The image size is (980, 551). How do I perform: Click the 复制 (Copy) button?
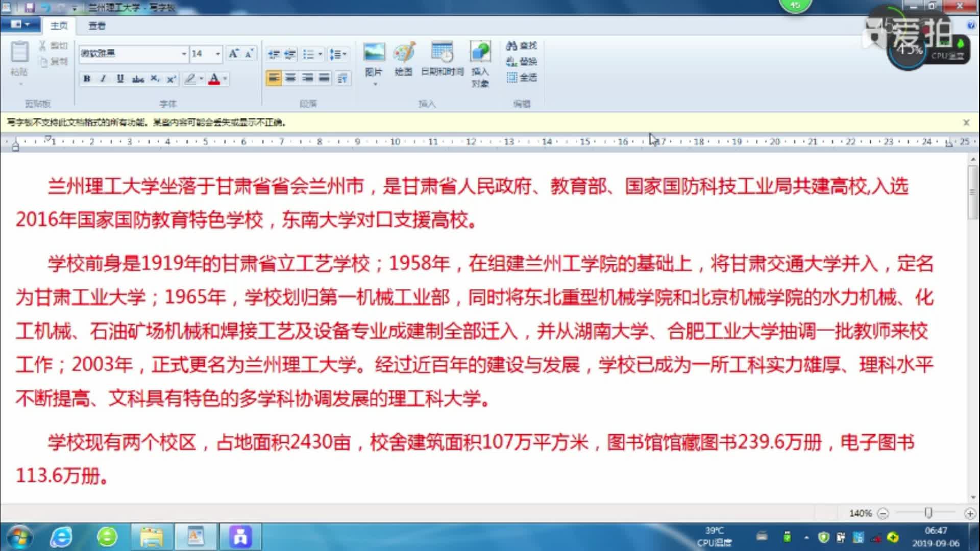[53, 62]
